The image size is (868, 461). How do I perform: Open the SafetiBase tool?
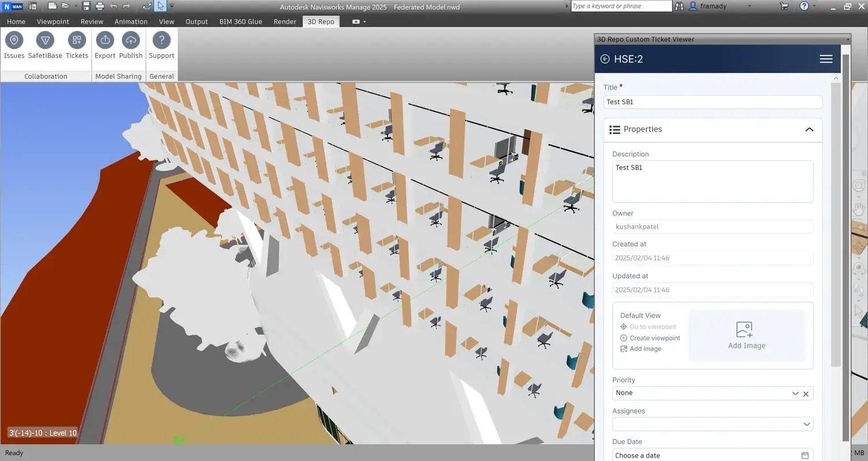click(45, 46)
